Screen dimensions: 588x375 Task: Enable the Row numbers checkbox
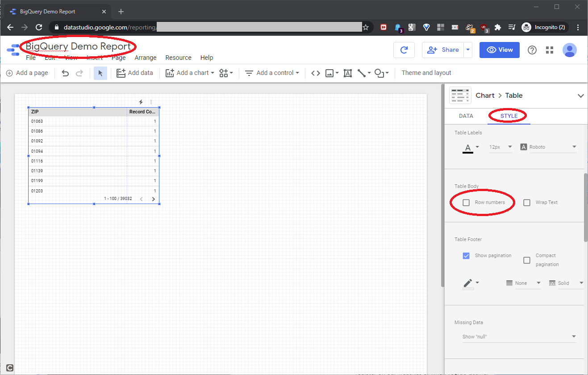(x=466, y=203)
